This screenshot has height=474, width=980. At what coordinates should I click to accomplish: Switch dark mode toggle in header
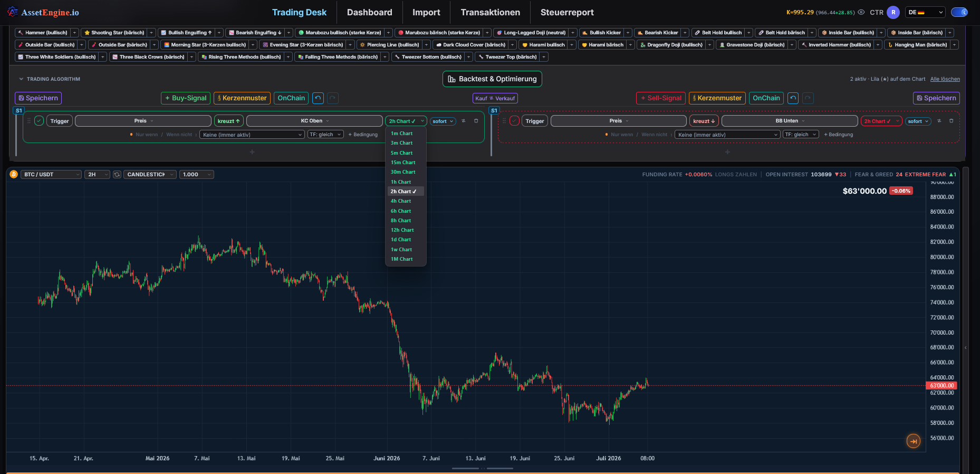(x=959, y=12)
